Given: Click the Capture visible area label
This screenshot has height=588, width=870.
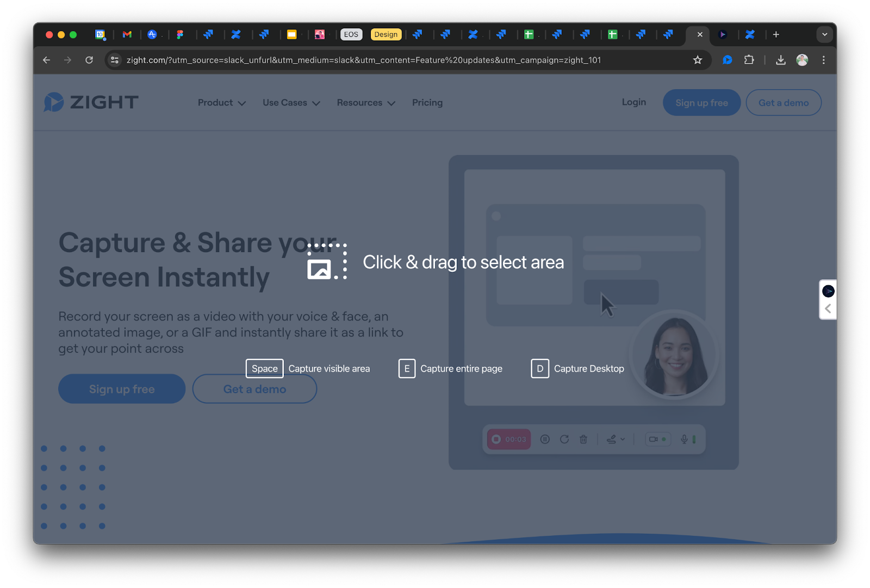Looking at the screenshot, I should [x=329, y=368].
